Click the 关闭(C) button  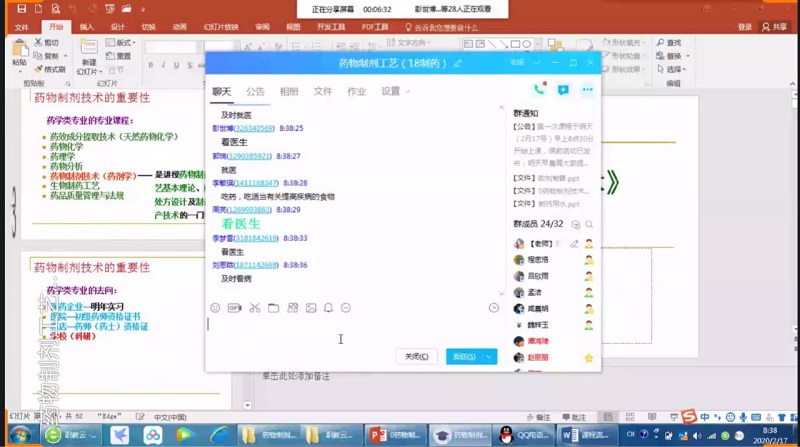(x=416, y=356)
